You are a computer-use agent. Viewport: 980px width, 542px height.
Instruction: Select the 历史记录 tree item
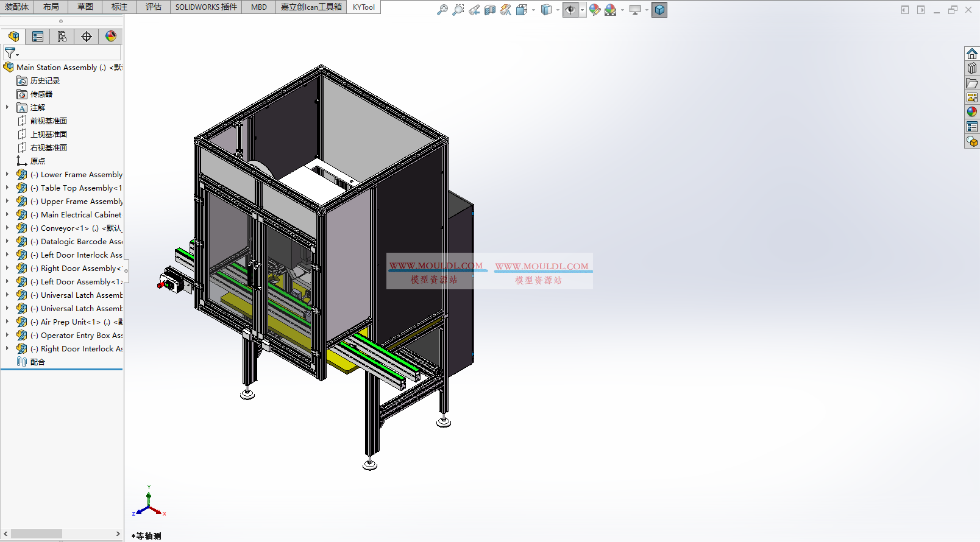coord(45,80)
